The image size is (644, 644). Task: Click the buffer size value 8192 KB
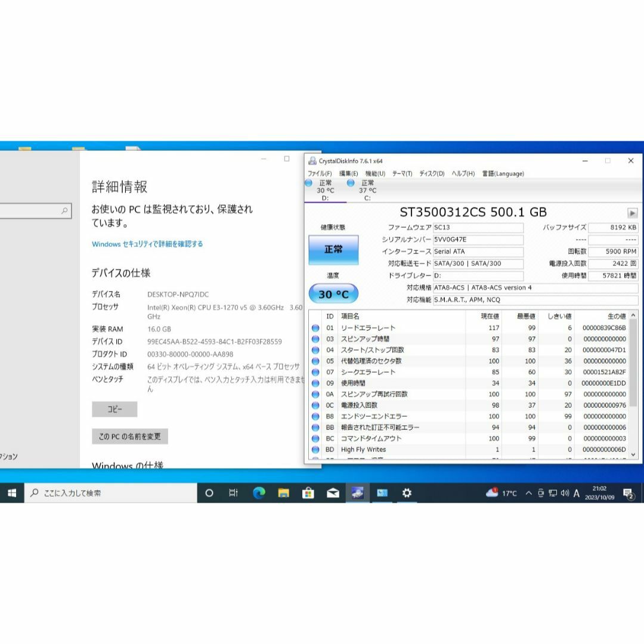[x=613, y=228]
